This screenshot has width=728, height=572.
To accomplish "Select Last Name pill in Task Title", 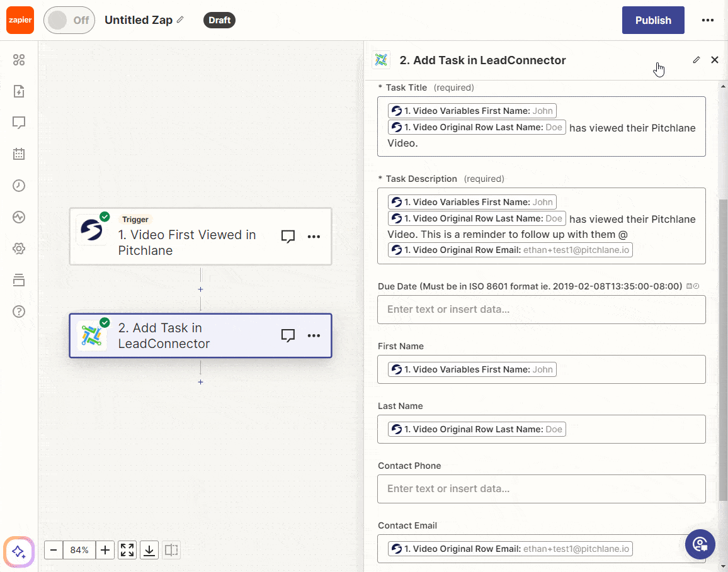I will click(x=477, y=127).
